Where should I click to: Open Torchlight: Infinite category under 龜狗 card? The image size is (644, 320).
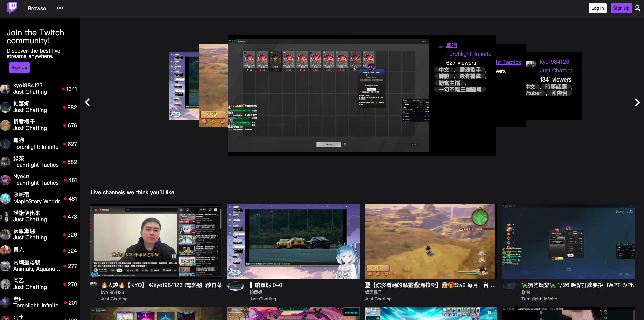[539, 299]
